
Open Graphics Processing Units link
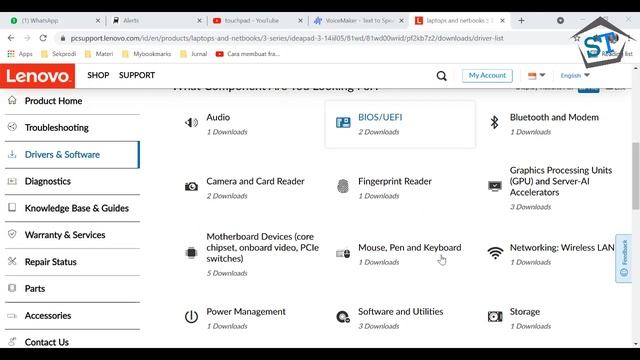(560, 181)
